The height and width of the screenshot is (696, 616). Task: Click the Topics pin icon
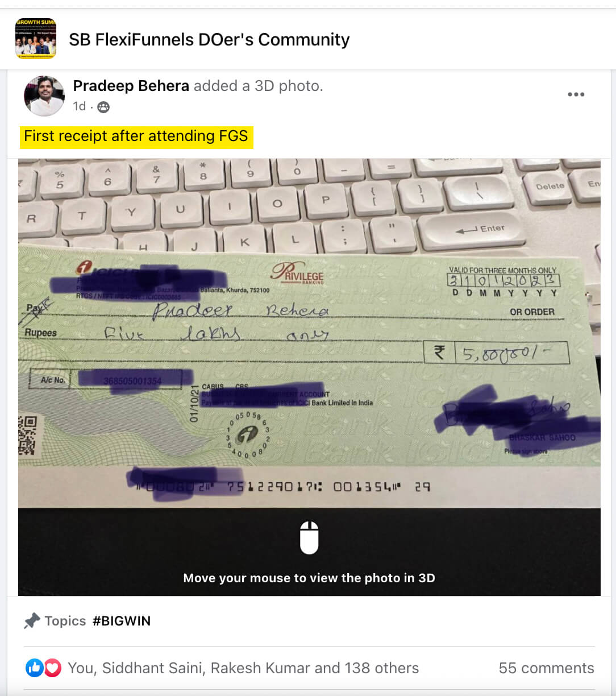point(32,621)
